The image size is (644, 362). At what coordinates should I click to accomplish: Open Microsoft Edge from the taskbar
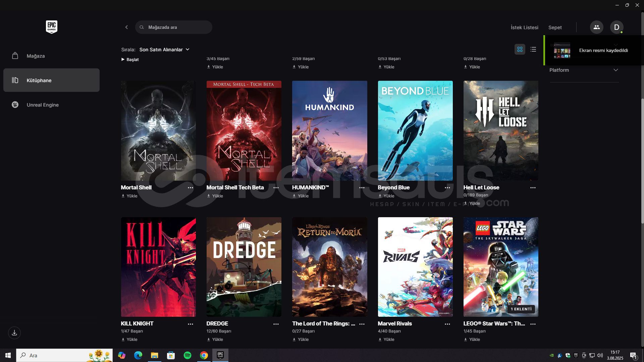138,355
